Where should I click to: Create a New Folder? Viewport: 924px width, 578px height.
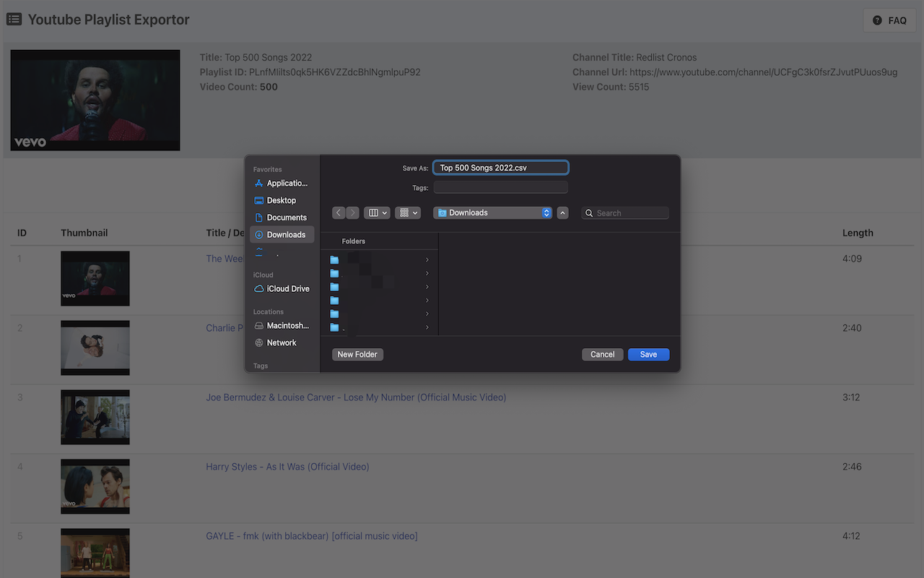click(357, 354)
